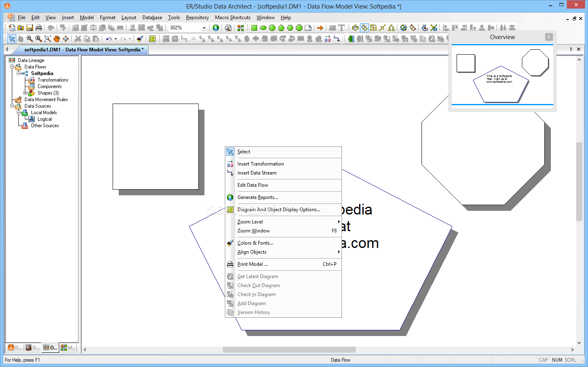Select the Transformations tree item
This screenshot has width=588, height=367.
tap(53, 80)
